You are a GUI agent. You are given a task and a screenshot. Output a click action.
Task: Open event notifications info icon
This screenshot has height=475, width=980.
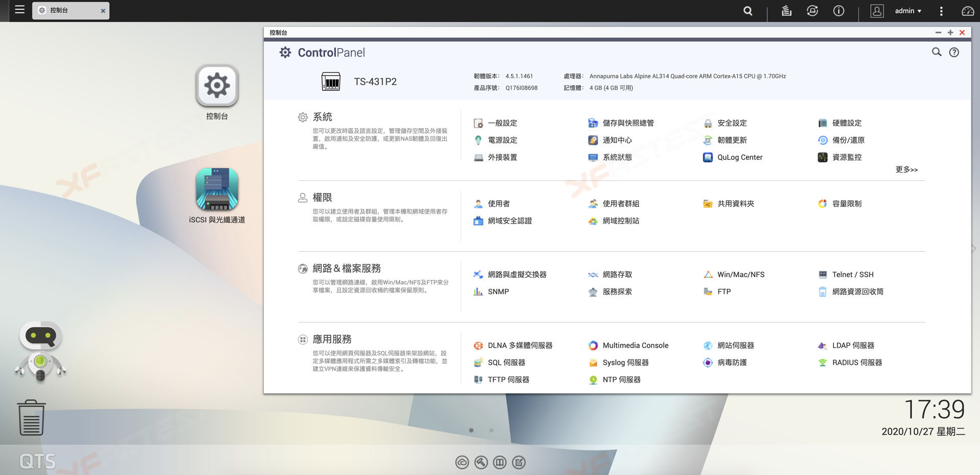click(839, 11)
